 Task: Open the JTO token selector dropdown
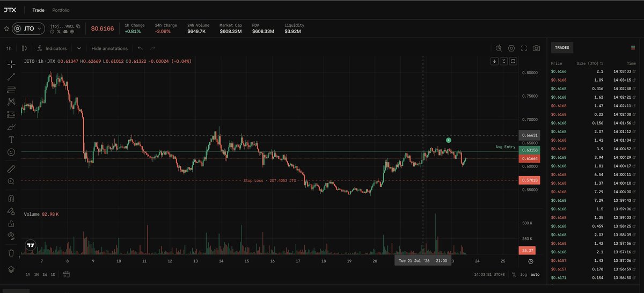[x=28, y=28]
